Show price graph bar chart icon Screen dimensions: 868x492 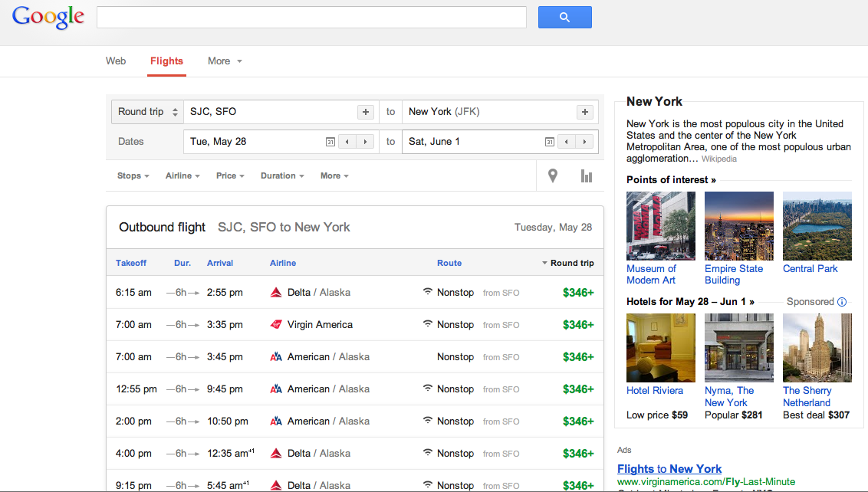coord(587,176)
